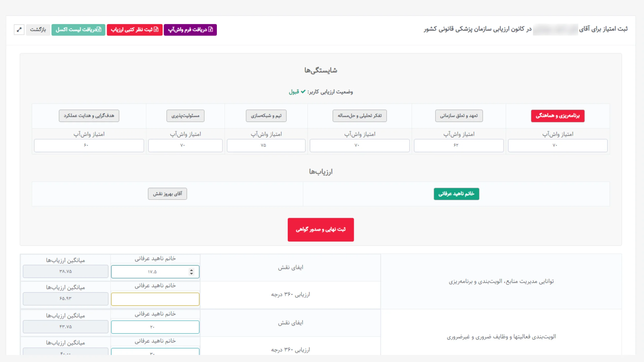
Task: Click the بازگشت back button
Action: click(38, 30)
